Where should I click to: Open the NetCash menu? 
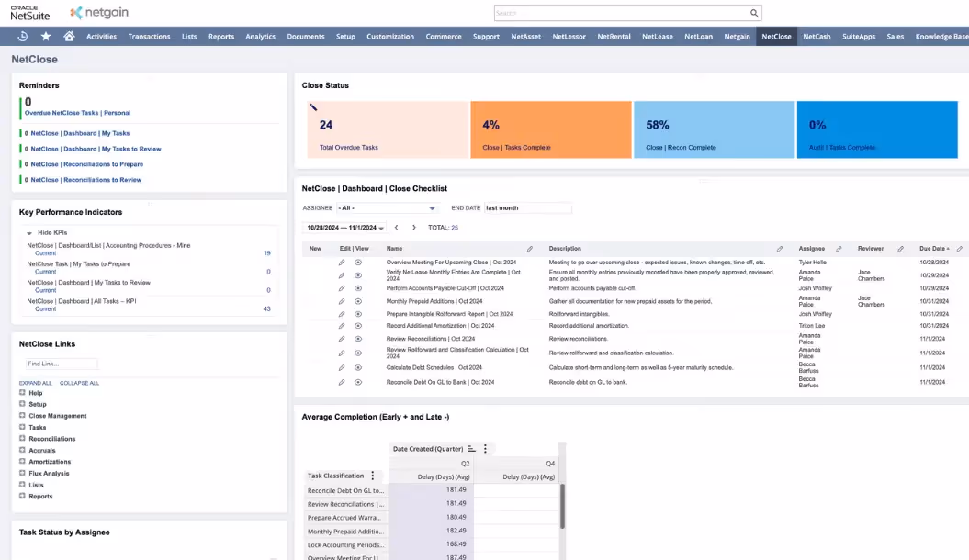click(x=817, y=37)
